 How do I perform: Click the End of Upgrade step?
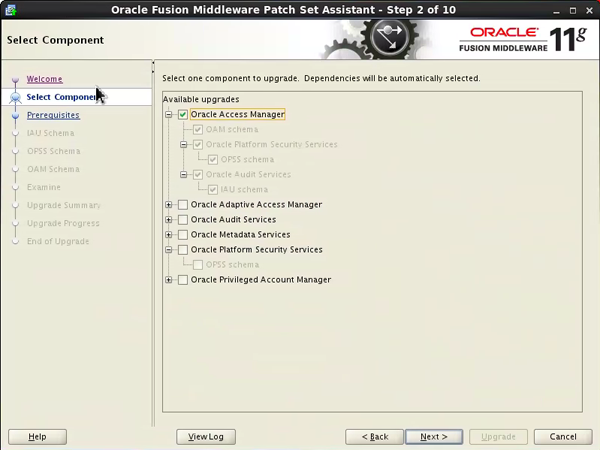[x=58, y=241]
